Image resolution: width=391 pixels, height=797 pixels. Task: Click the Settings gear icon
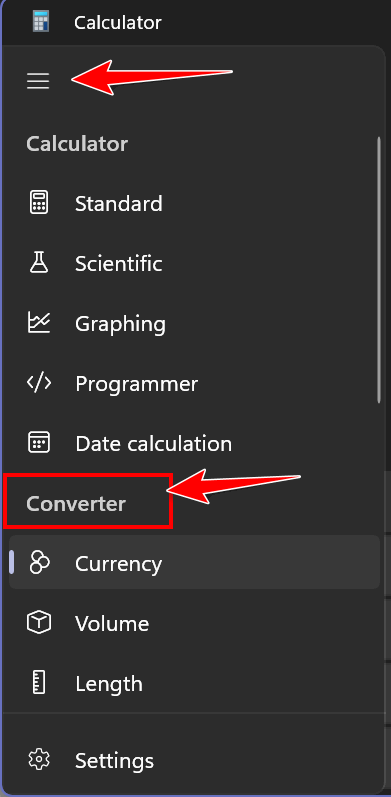tap(39, 760)
